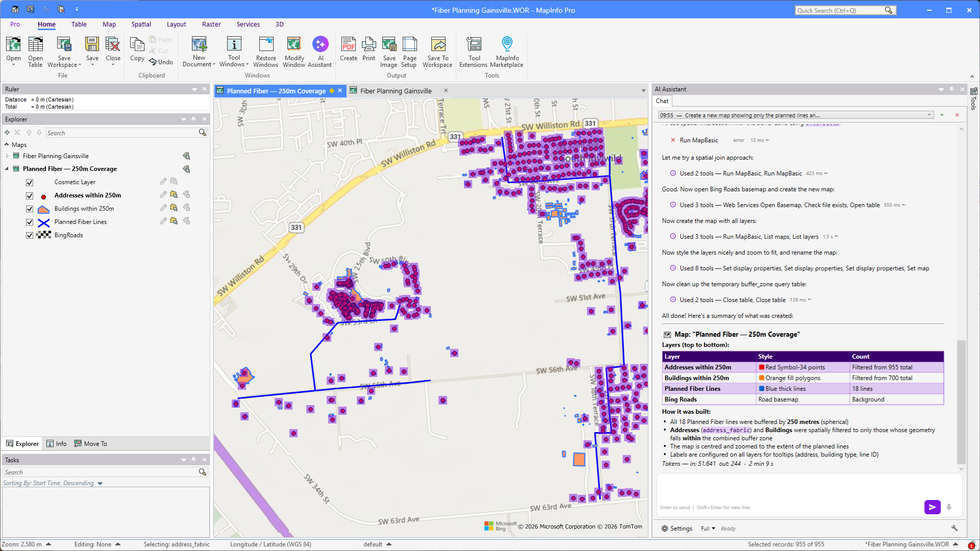This screenshot has width=980, height=551.
Task: Collapse the Maps tree section
Action: pos(7,145)
